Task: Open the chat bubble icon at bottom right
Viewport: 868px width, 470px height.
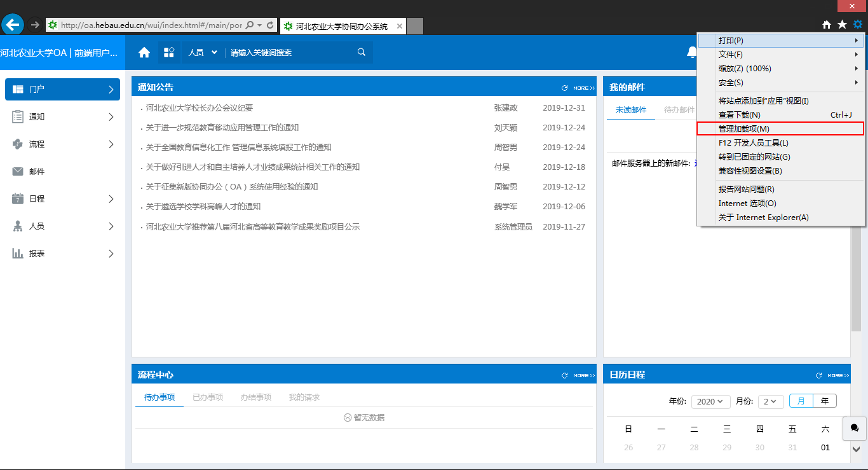Action: click(855, 428)
